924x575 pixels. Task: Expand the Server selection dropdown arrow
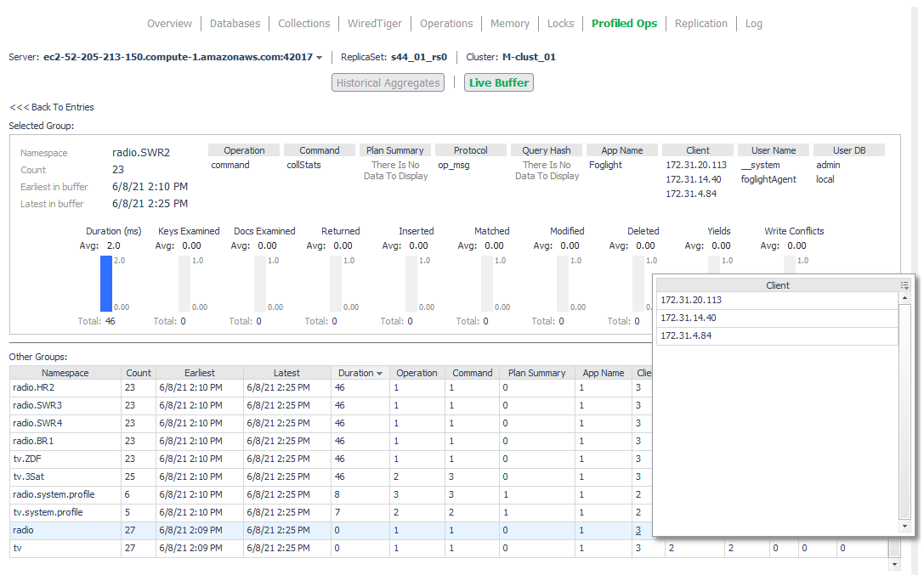click(320, 58)
